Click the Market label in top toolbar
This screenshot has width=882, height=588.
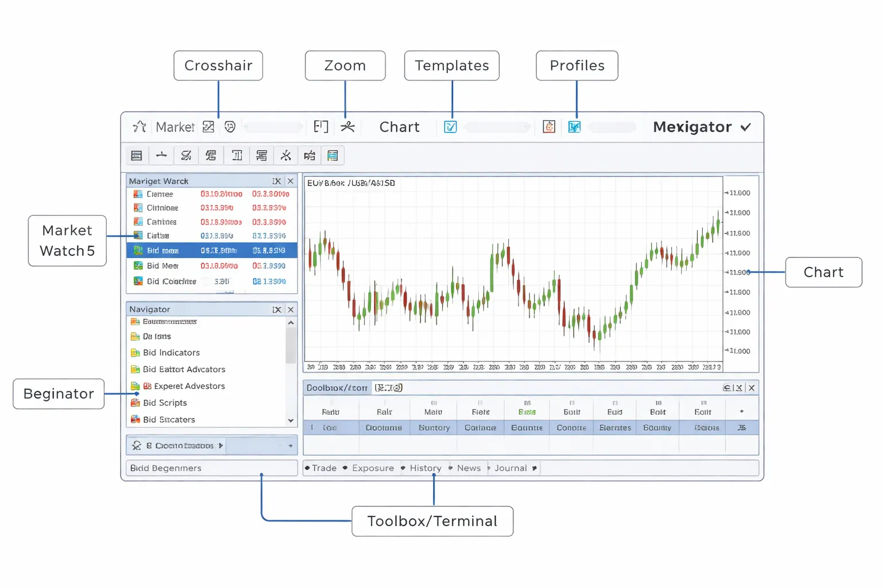pos(175,127)
